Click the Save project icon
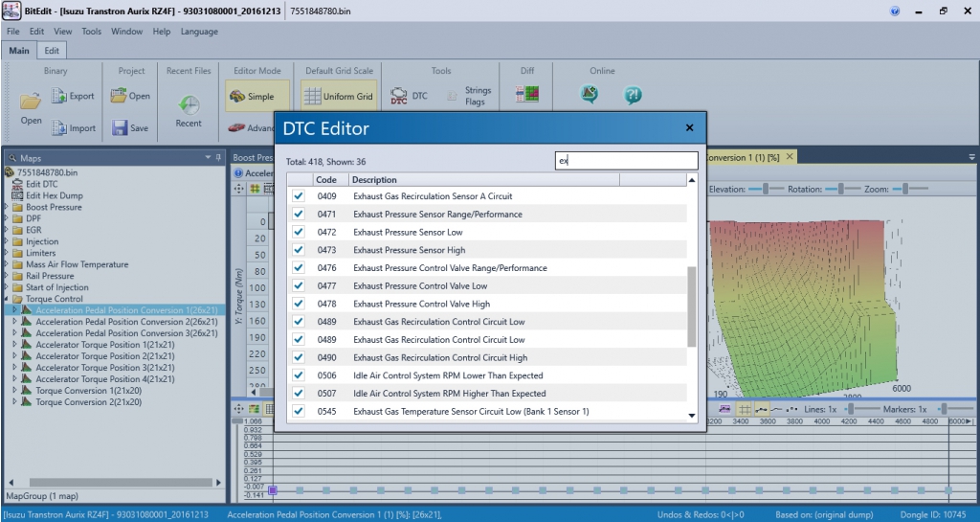Image resolution: width=980 pixels, height=522 pixels. pyautogui.click(x=121, y=128)
